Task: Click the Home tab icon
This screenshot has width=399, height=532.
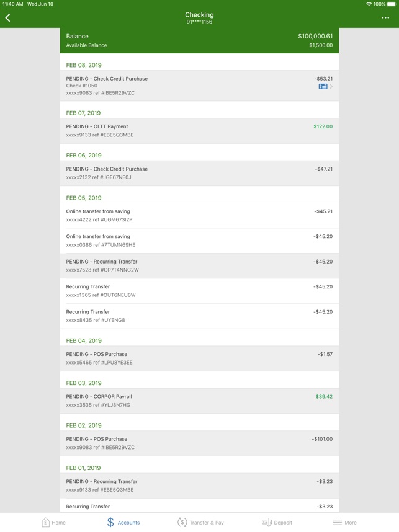Action: (x=46, y=523)
